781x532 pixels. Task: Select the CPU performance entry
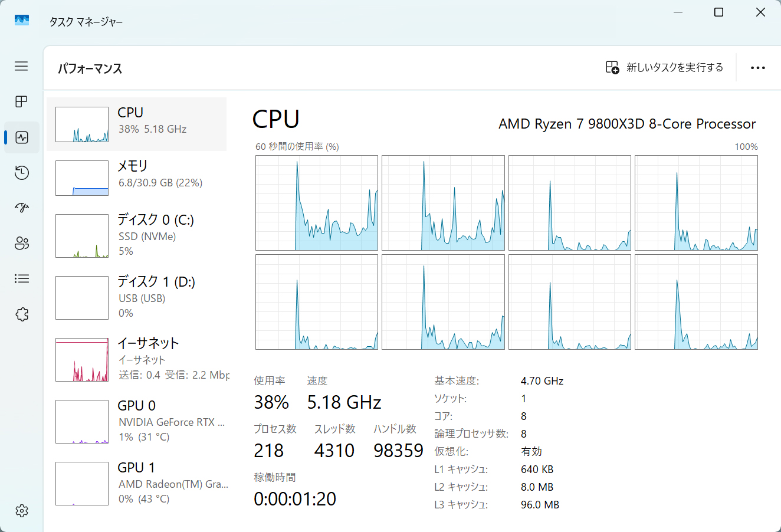coord(137,124)
